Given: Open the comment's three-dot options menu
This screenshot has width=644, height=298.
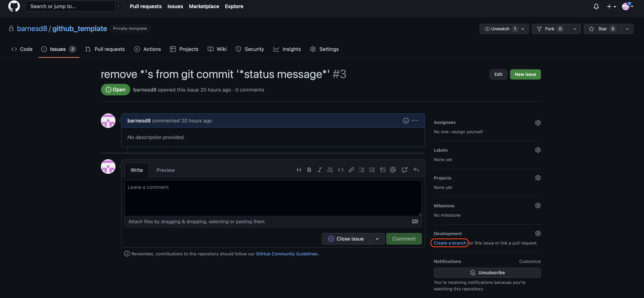Looking at the screenshot, I should [x=414, y=120].
